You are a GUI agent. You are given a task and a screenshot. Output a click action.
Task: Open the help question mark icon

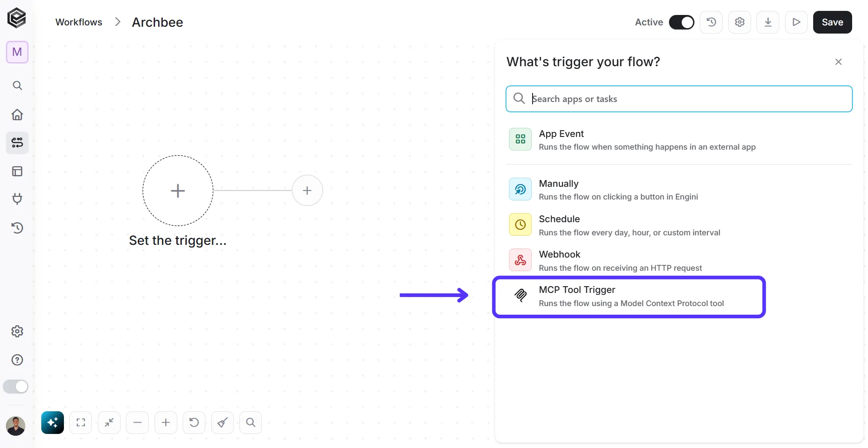pyautogui.click(x=17, y=360)
